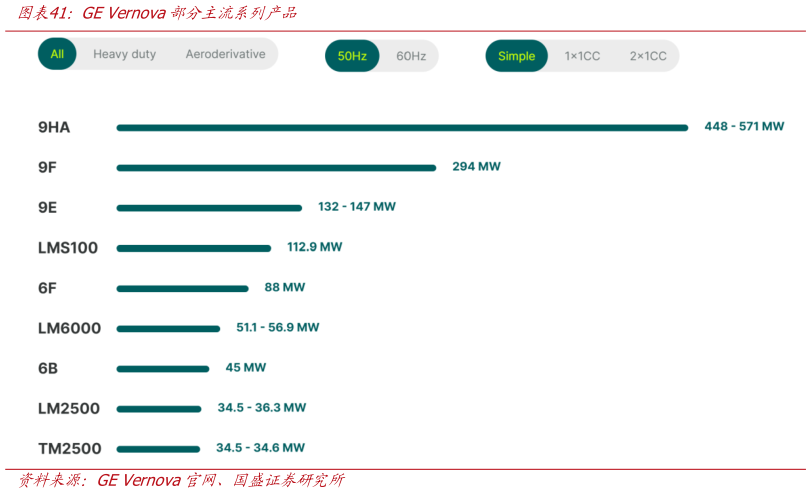Click the 34.5 - 36.3 MW value
This screenshot has width=811, height=493.
tap(262, 408)
